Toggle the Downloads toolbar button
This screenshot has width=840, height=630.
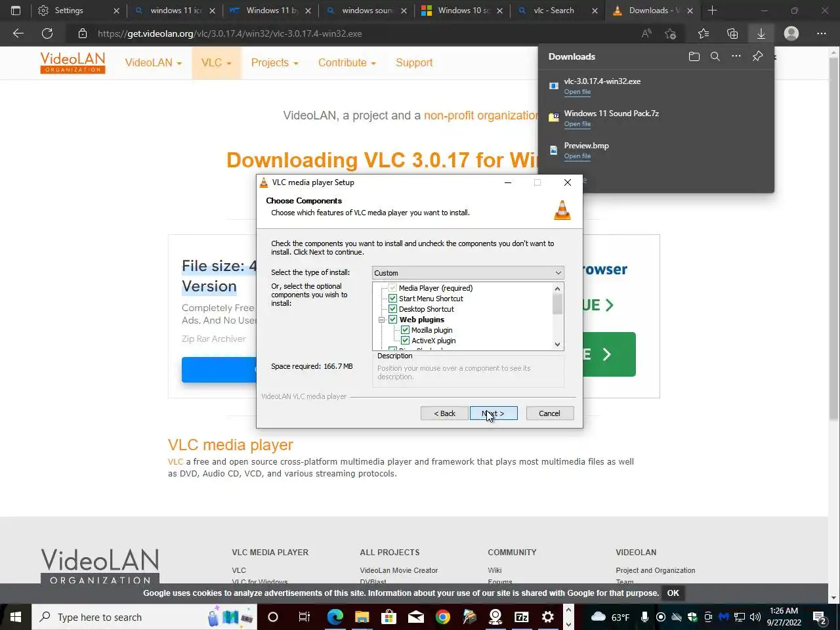pos(761,33)
